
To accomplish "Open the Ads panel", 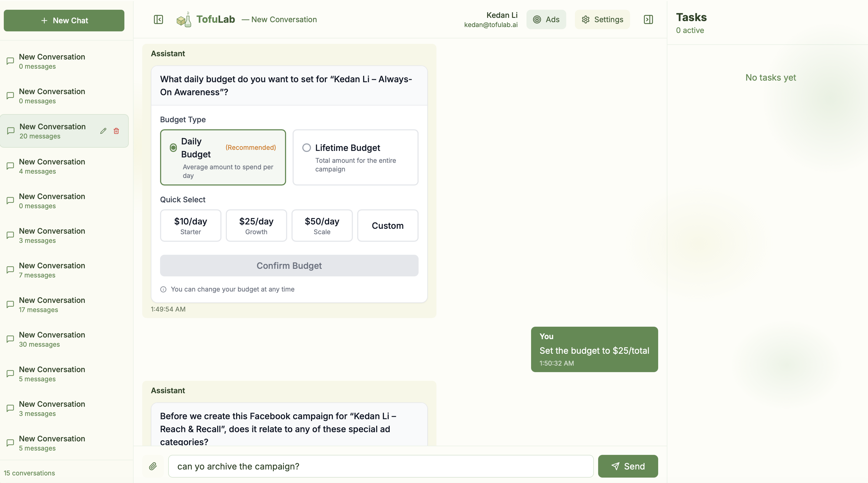I will (546, 19).
